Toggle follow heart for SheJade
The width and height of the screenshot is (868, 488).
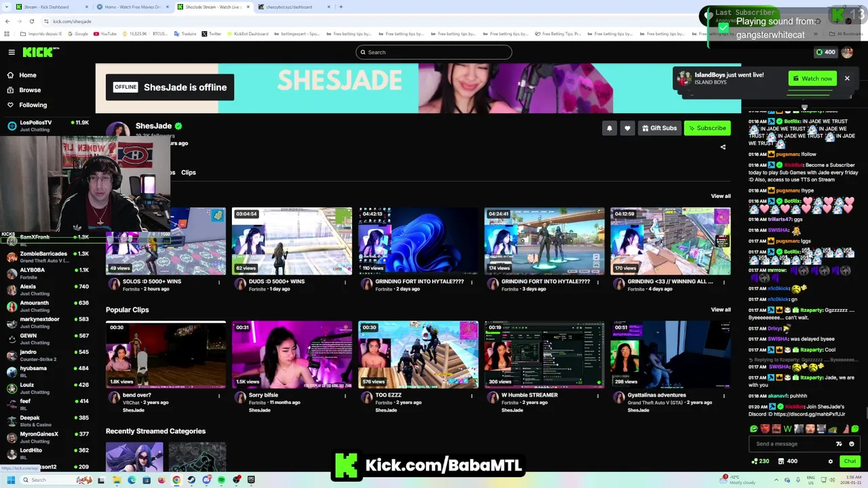coord(627,128)
